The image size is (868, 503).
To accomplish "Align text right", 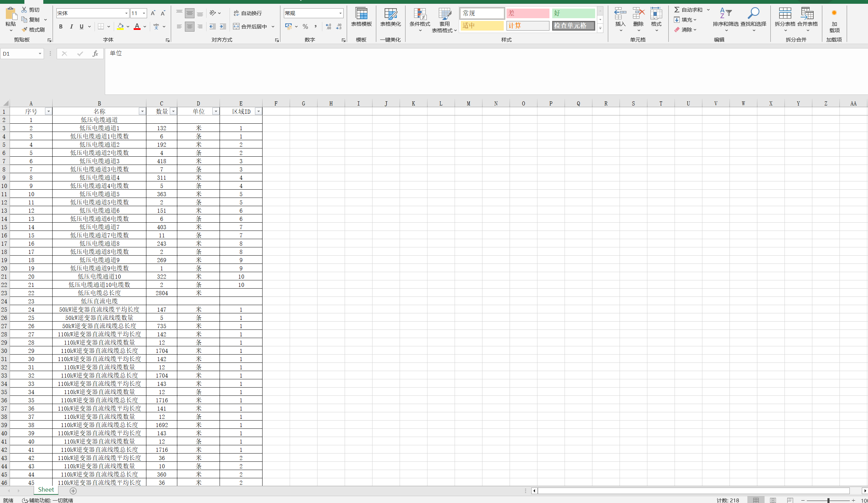I will click(x=200, y=26).
